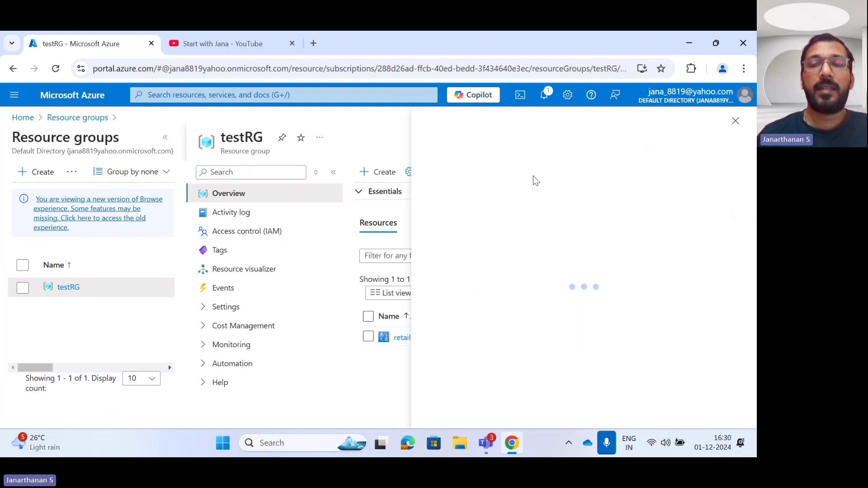Open Access control (IAM) for testRG
Screen dimensions: 868x488
tap(246, 230)
